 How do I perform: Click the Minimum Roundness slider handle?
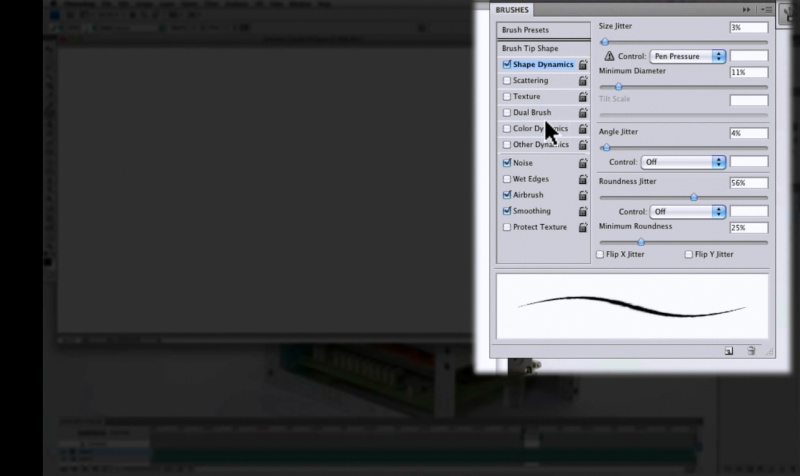click(641, 242)
